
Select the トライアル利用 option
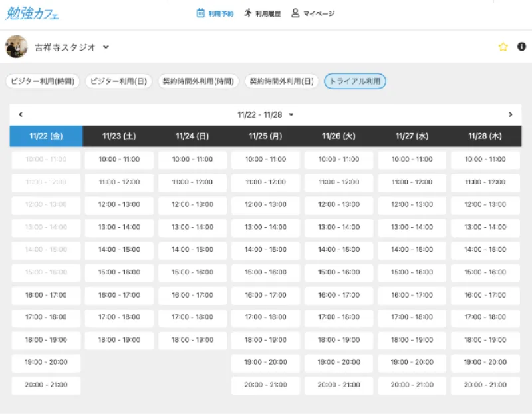[355, 81]
